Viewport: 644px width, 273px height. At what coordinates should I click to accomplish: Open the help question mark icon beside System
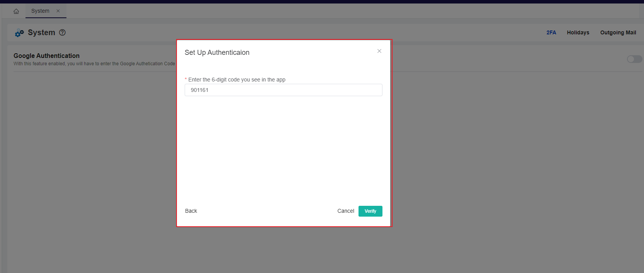[x=62, y=32]
